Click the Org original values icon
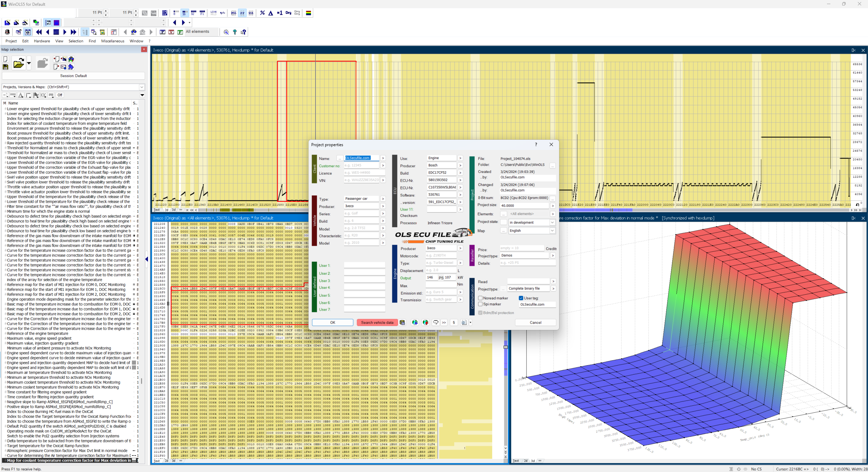Screen dimensions: 868x472 [288, 13]
